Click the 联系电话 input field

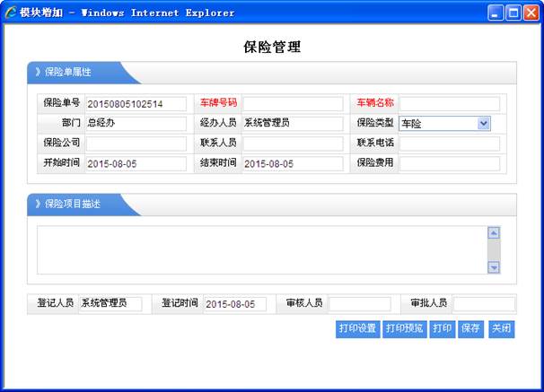[x=449, y=144]
